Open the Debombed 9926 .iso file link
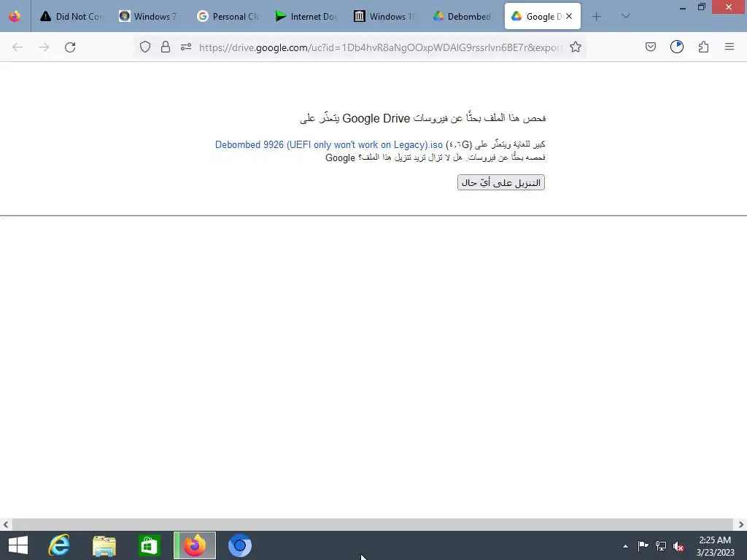This screenshot has width=747, height=560. coord(329,144)
